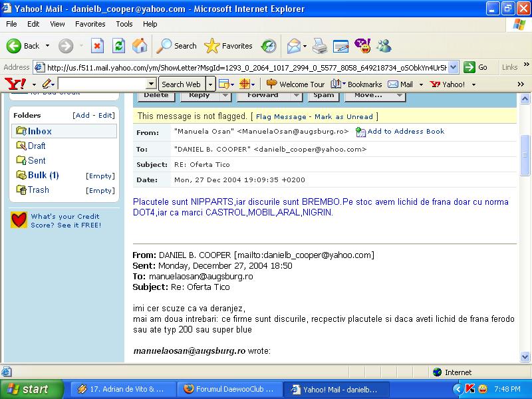The image size is (532, 399).
Task: Click the Add folder link
Action: (x=82, y=115)
